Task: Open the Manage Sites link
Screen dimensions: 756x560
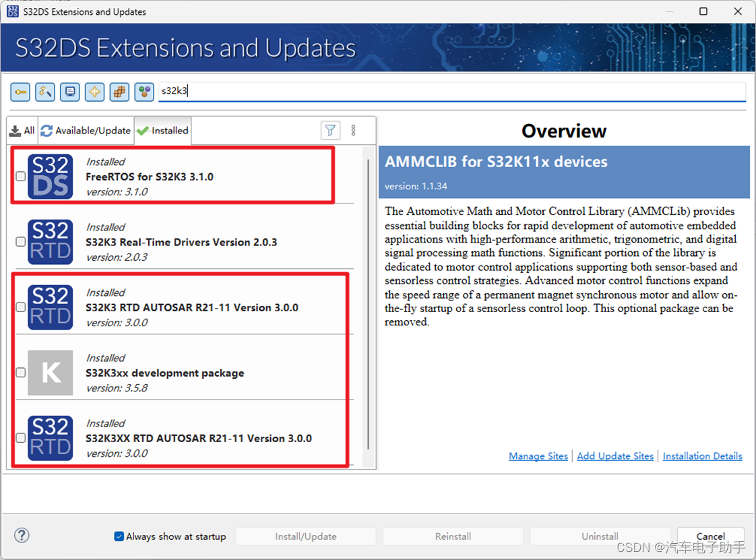Action: (538, 456)
